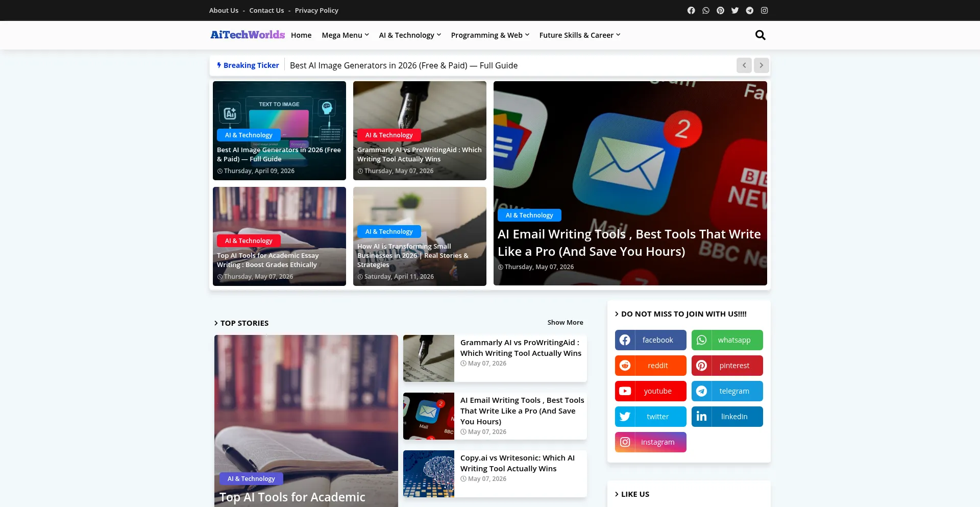Expand the Programming & Web dropdown
The height and width of the screenshot is (507, 980).
click(490, 35)
